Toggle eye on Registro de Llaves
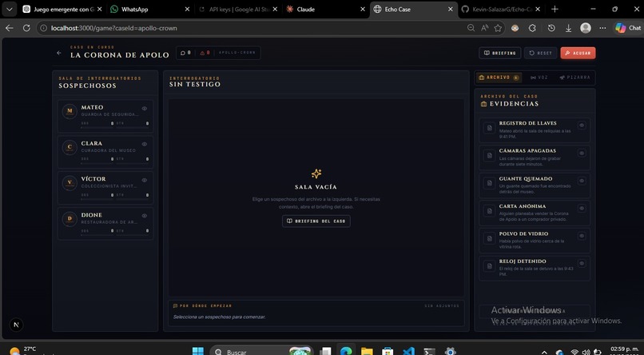This screenshot has width=644, height=355. (x=582, y=126)
